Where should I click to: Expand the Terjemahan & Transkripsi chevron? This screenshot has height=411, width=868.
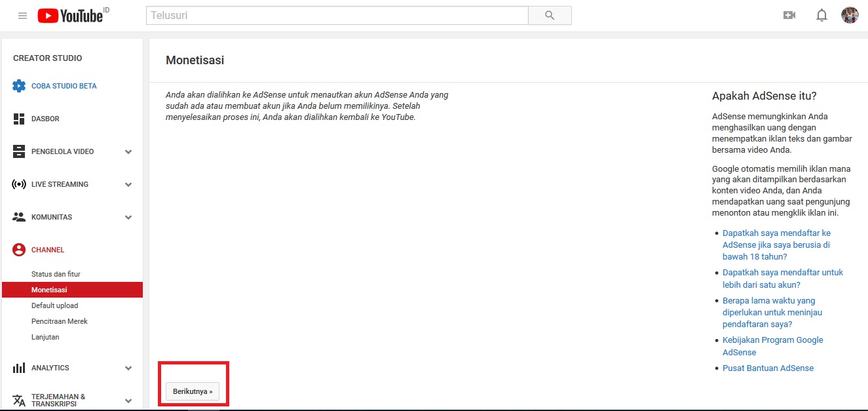(x=128, y=401)
